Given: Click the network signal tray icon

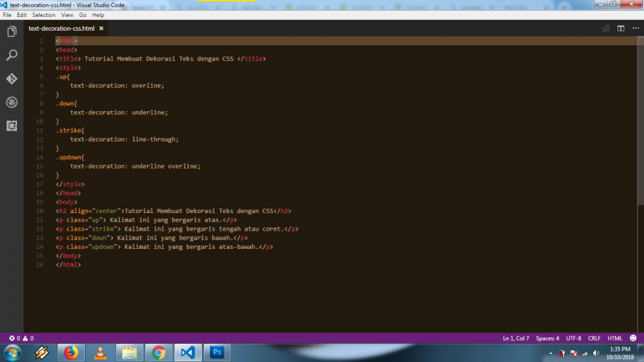Looking at the screenshot, I should [x=584, y=353].
